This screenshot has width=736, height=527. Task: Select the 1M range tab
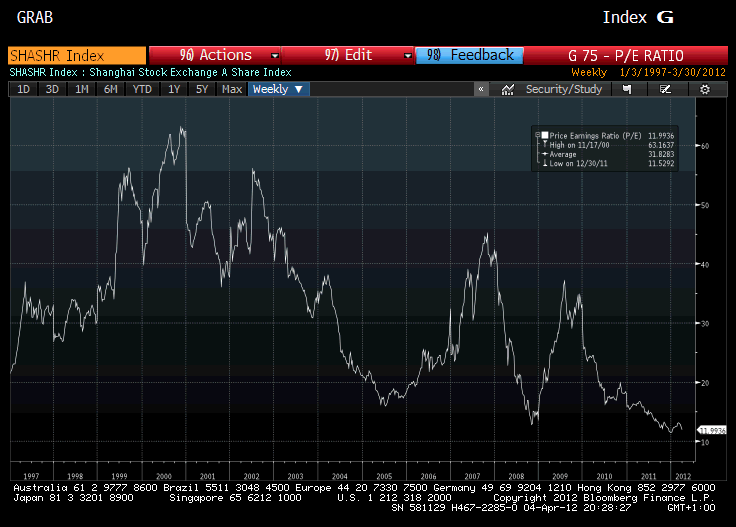pos(82,89)
